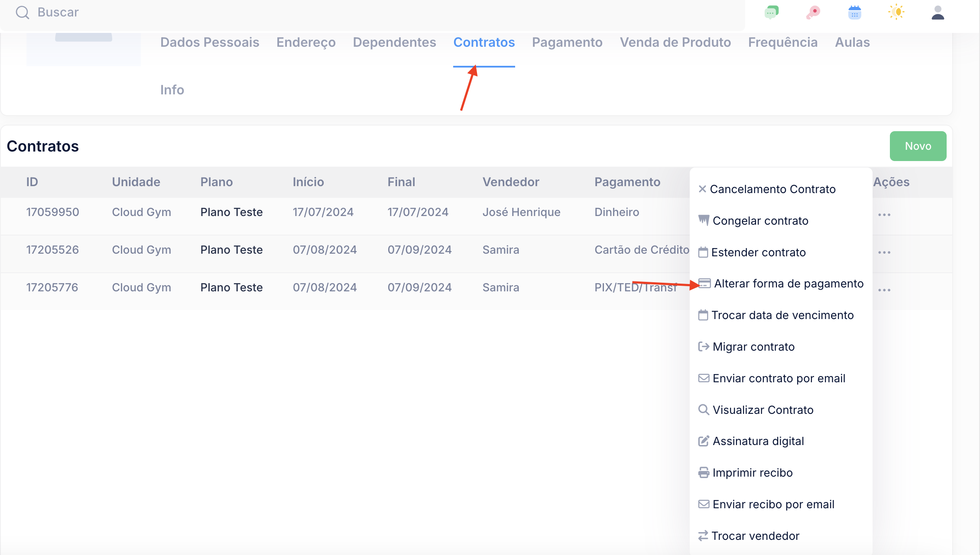Click the green chat bubbles icon
This screenshot has width=980, height=555.
(x=772, y=12)
